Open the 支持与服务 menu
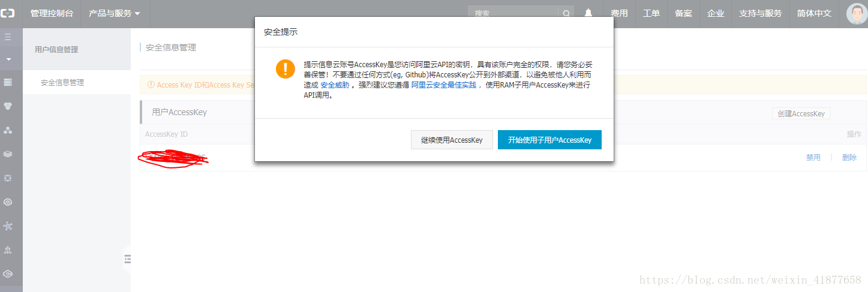The image size is (868, 292). click(x=761, y=13)
